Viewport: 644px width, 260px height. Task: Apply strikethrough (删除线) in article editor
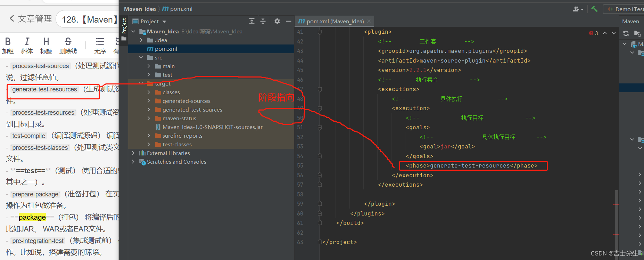(68, 46)
